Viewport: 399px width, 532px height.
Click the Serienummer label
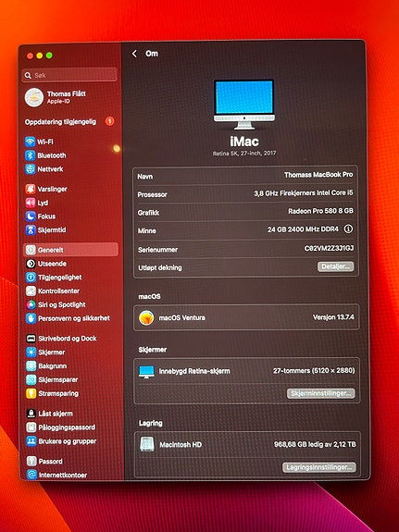tap(157, 250)
